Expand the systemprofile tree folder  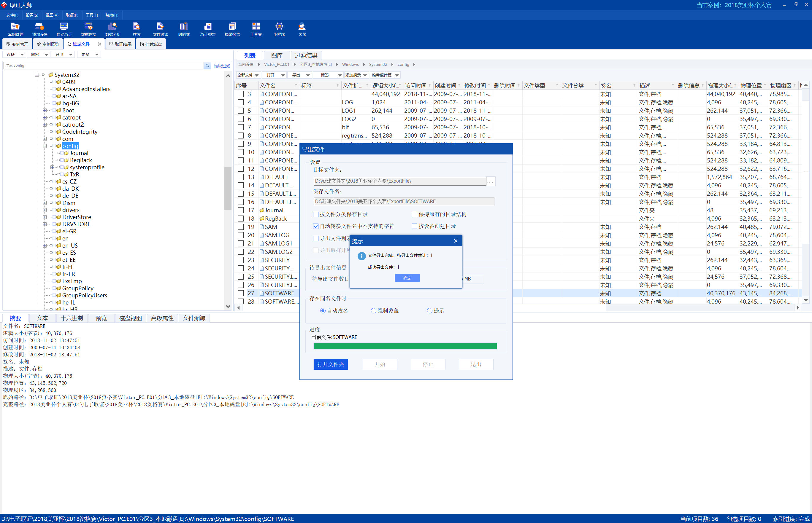[x=52, y=168]
